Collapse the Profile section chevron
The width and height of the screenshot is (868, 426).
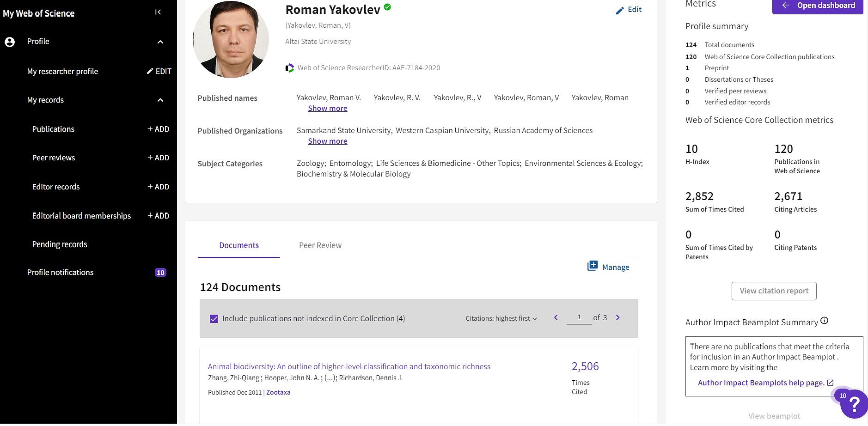point(160,42)
